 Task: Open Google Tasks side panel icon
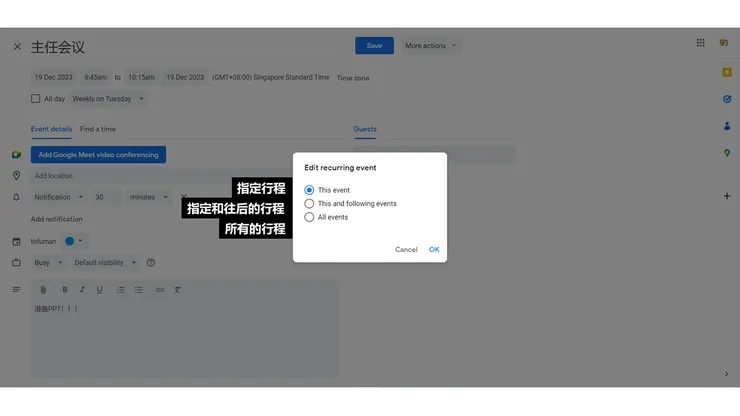coord(727,99)
